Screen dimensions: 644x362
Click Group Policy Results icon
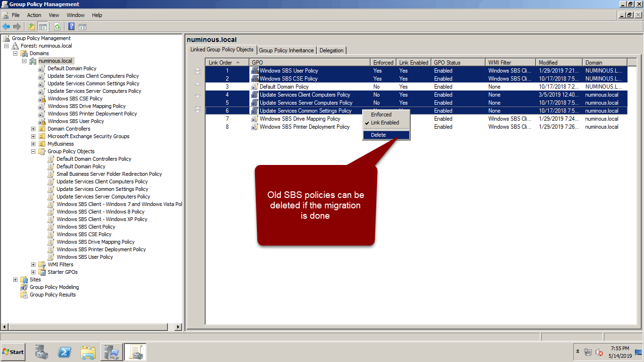(x=24, y=295)
